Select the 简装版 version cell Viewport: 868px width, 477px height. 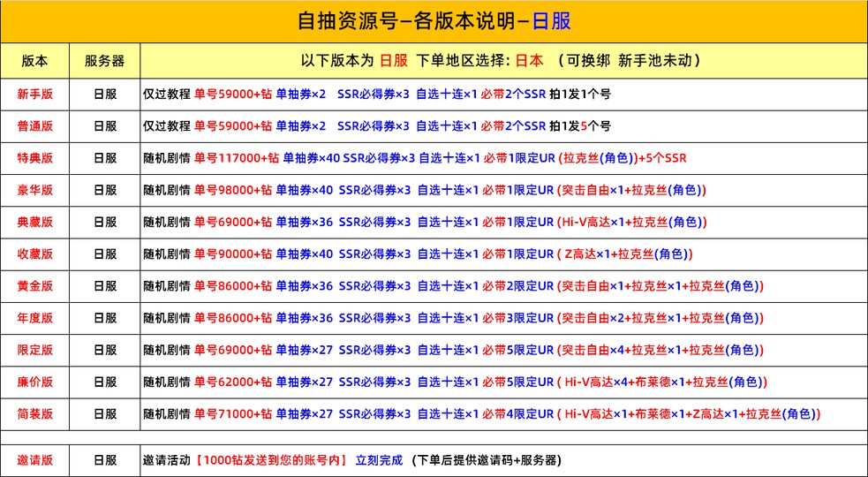click(x=34, y=414)
